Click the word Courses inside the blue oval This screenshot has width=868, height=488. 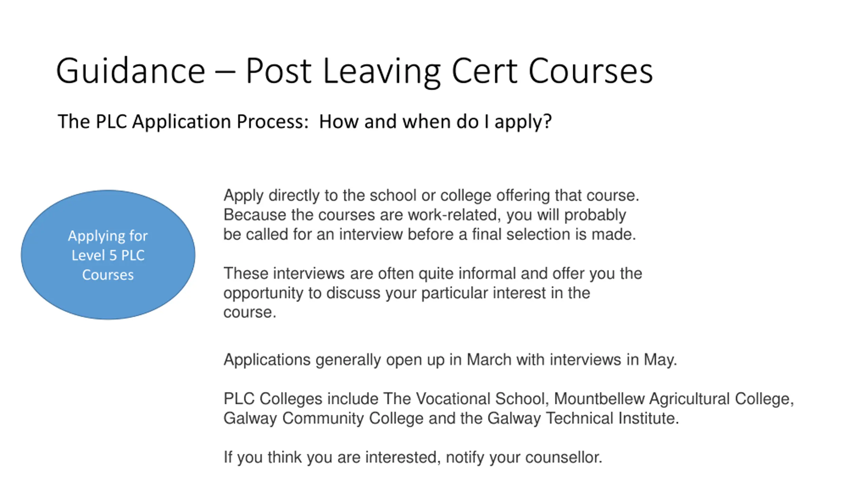coord(108,275)
